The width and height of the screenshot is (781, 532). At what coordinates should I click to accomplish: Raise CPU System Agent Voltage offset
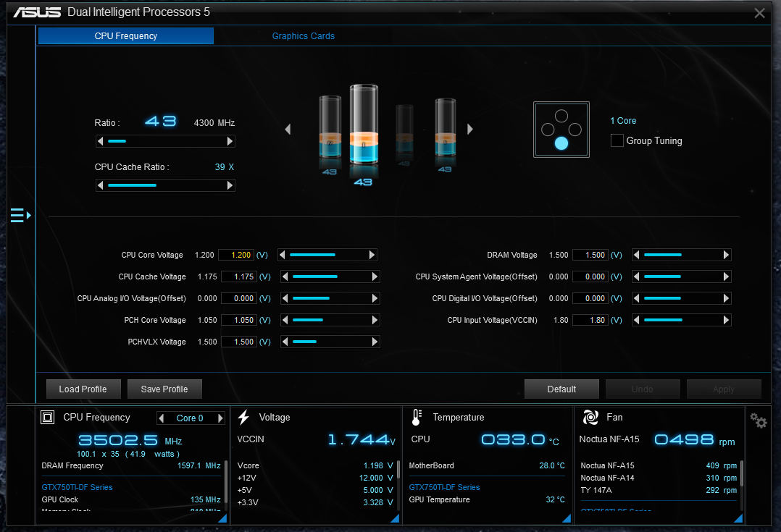pyautogui.click(x=726, y=276)
